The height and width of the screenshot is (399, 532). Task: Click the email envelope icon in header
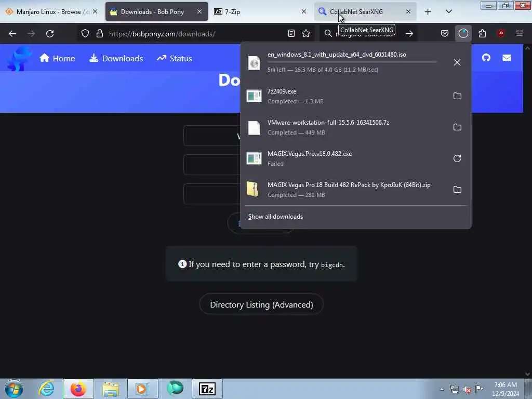507,58
